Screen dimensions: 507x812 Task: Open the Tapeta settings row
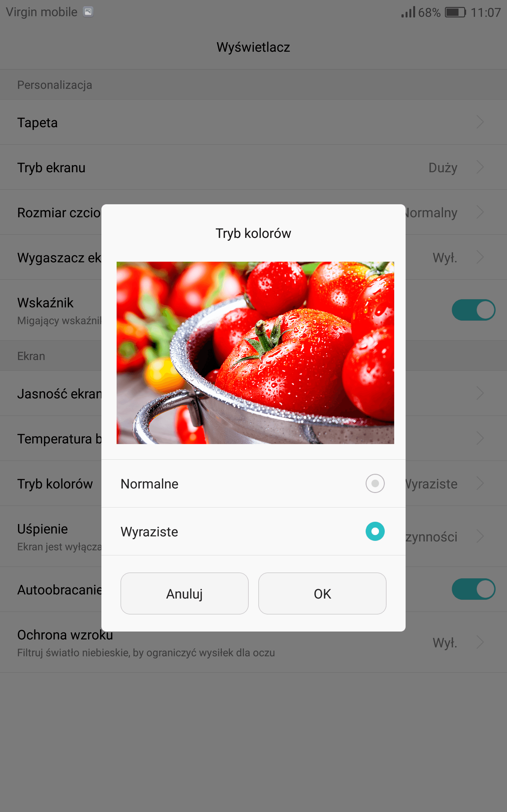pos(253,122)
